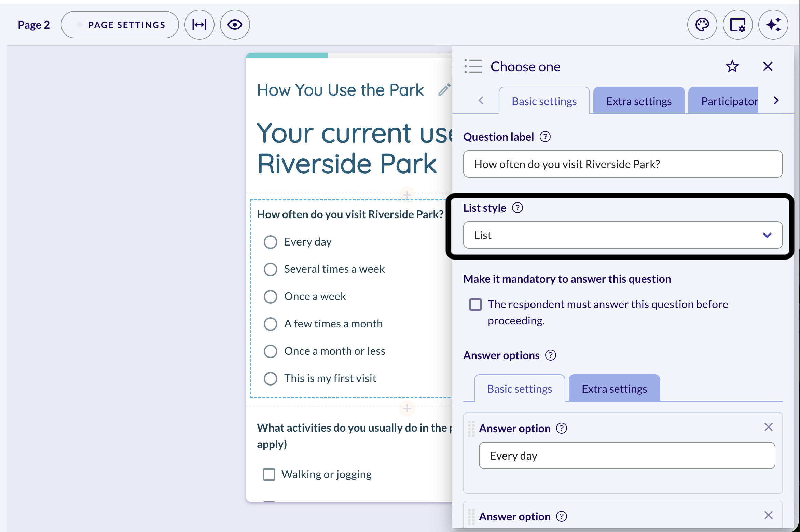
Task: Click the Question label input field
Action: pos(622,164)
